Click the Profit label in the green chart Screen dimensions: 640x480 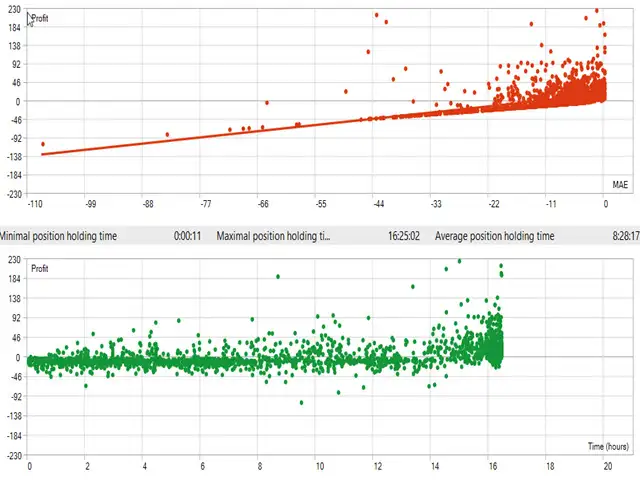[41, 269]
